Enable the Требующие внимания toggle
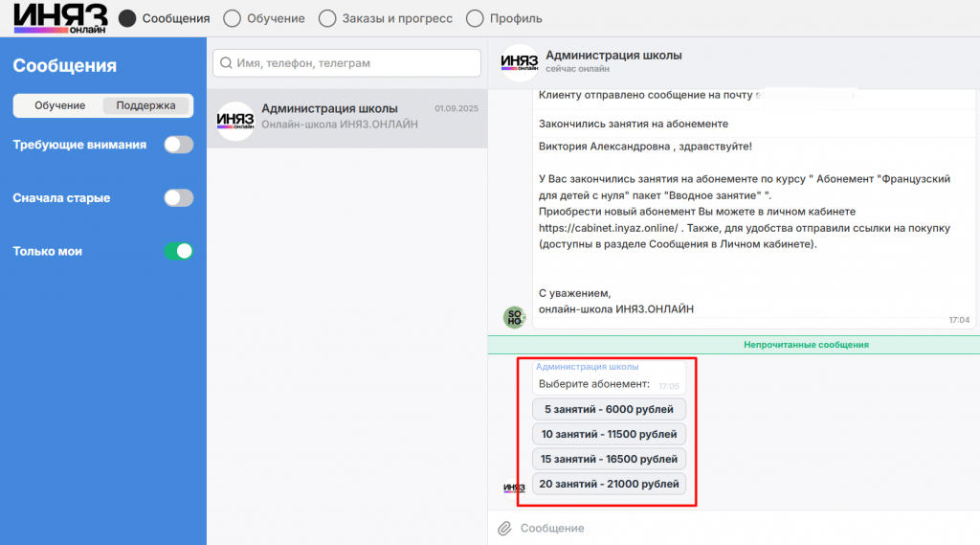980x545 pixels. [x=178, y=145]
